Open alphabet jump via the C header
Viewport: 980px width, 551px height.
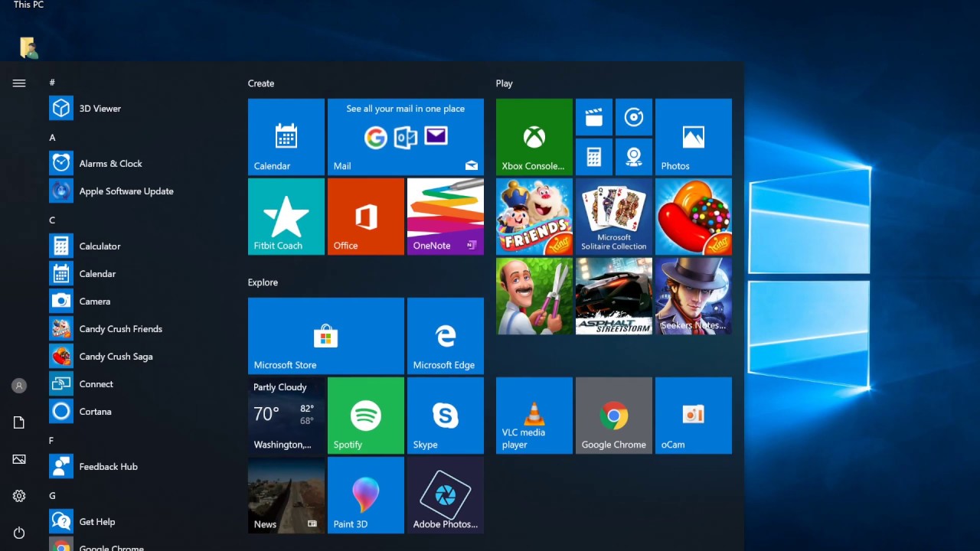tap(52, 220)
